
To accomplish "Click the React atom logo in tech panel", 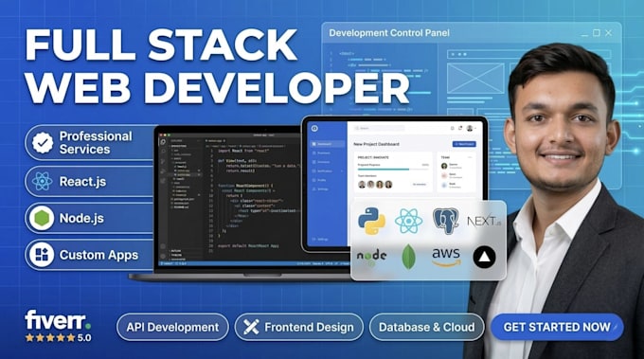I will [x=409, y=221].
